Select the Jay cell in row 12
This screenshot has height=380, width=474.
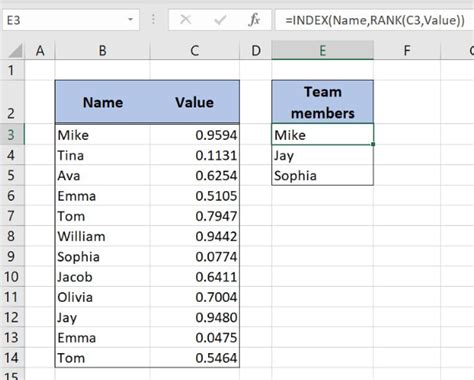[x=103, y=317]
